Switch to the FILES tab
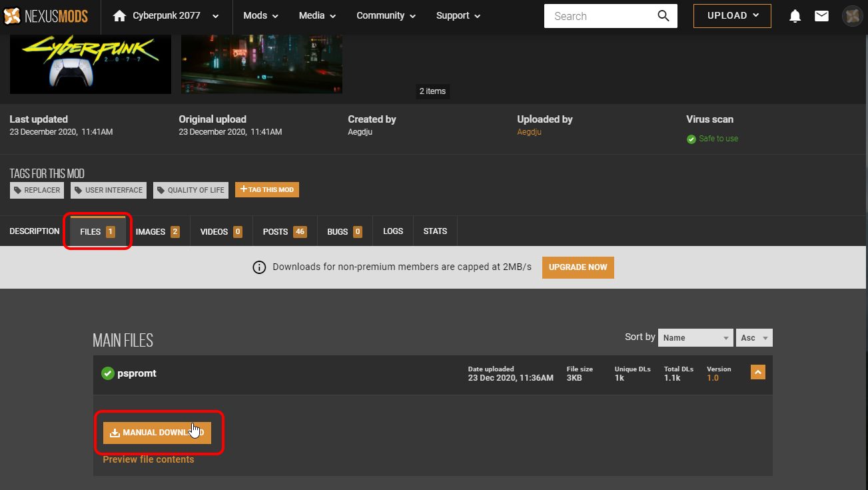Image resolution: width=868 pixels, height=490 pixels. click(x=98, y=231)
